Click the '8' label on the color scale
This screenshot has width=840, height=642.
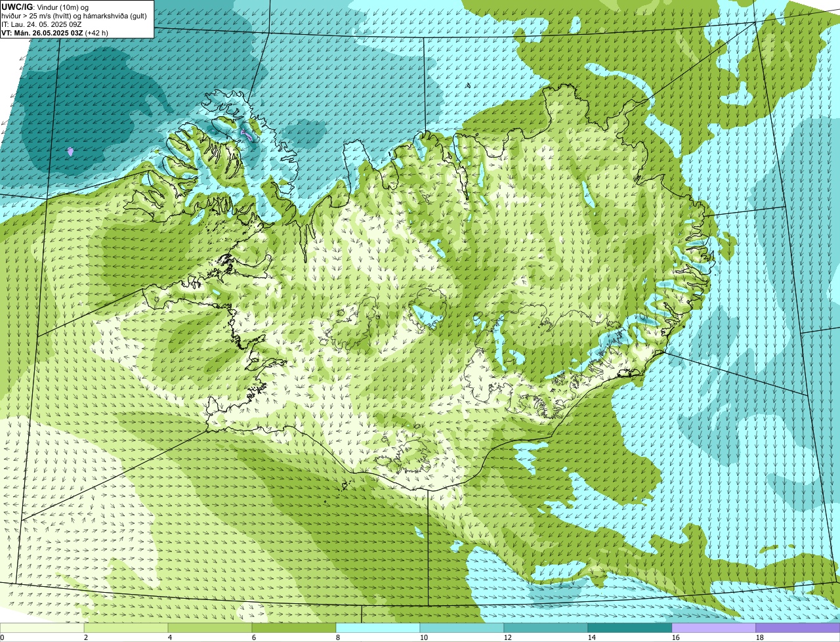click(338, 637)
